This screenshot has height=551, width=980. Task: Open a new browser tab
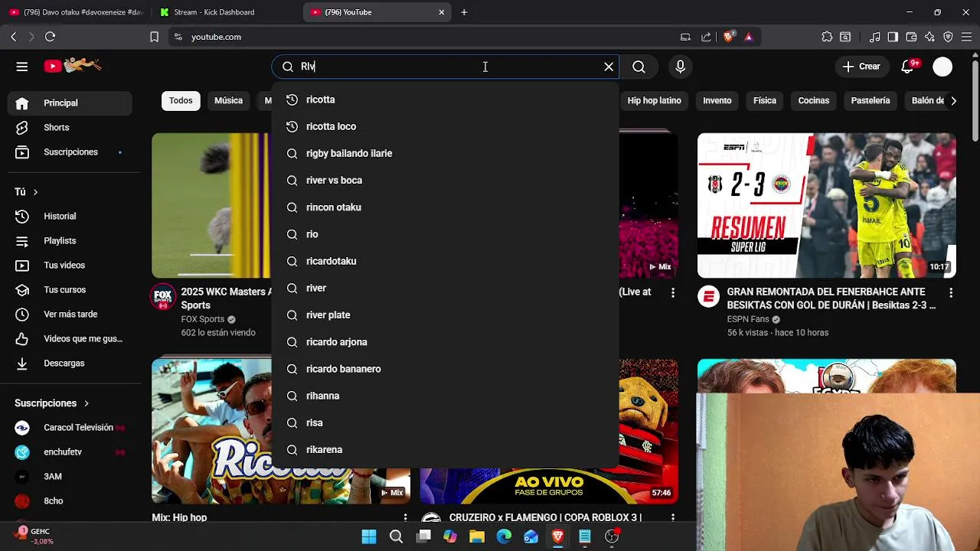pyautogui.click(x=464, y=12)
